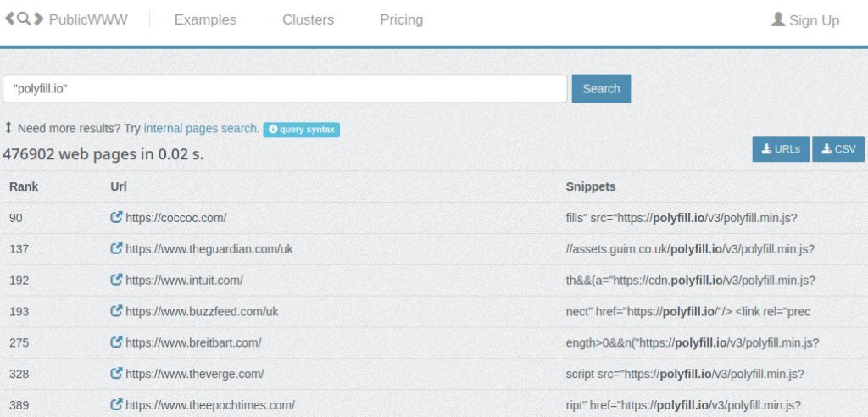The width and height of the screenshot is (868, 417).
Task: Open the Examples menu item
Action: (205, 19)
